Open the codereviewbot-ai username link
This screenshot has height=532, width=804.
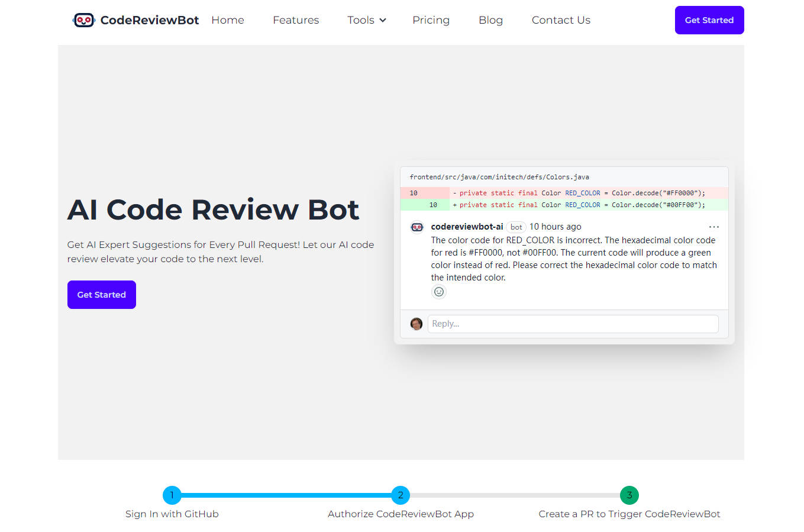tap(467, 227)
